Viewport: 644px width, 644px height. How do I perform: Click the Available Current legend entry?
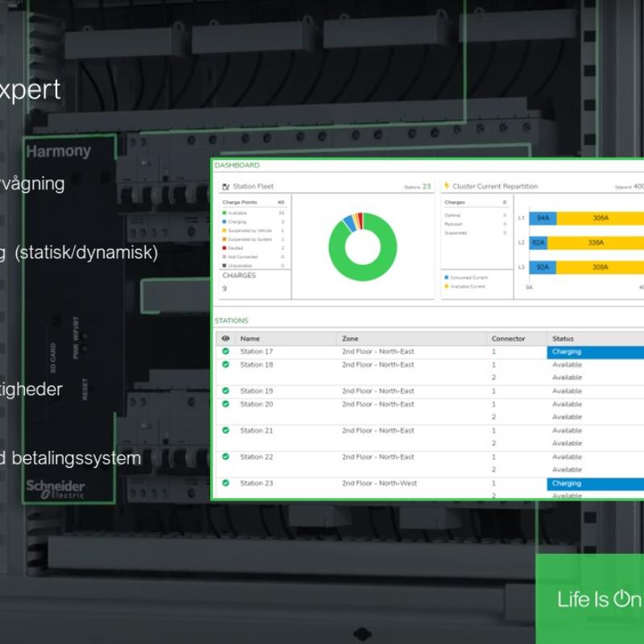465,287
